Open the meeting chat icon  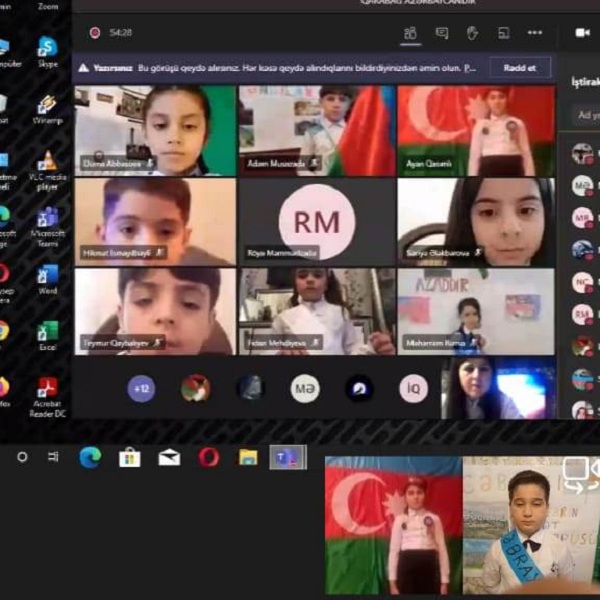click(442, 33)
